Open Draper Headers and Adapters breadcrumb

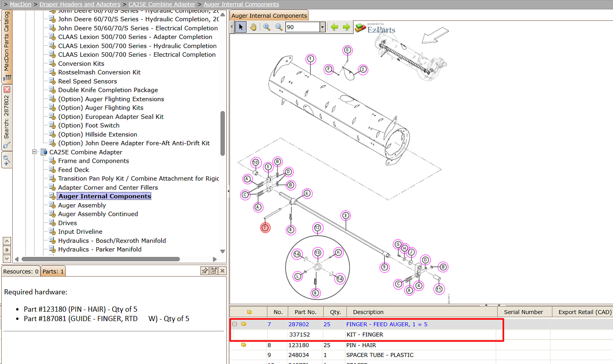[x=80, y=4]
